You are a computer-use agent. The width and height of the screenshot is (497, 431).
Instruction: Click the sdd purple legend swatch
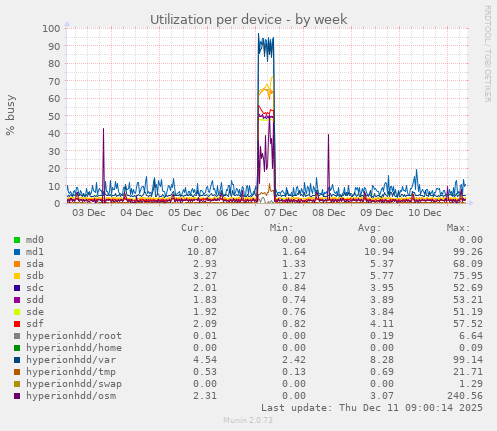(x=17, y=300)
